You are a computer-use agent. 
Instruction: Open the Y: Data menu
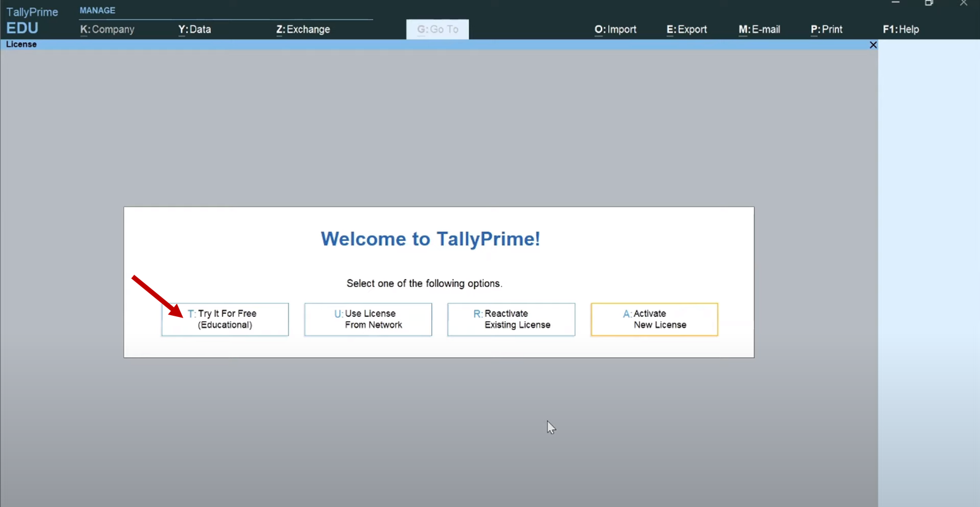(195, 29)
